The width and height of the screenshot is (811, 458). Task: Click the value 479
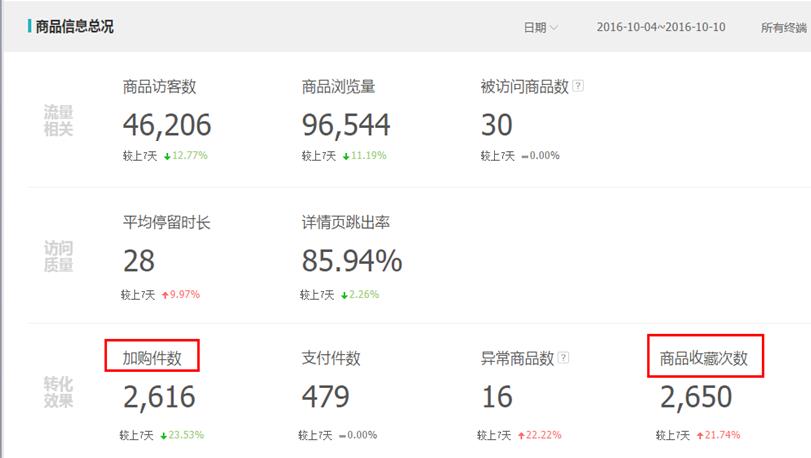325,397
